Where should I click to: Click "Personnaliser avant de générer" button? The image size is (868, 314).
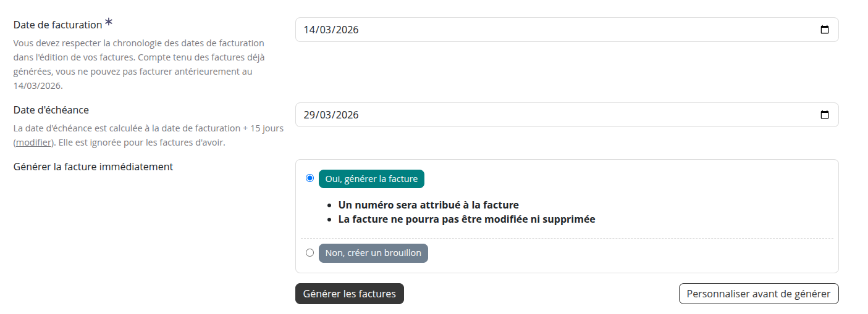(x=758, y=294)
